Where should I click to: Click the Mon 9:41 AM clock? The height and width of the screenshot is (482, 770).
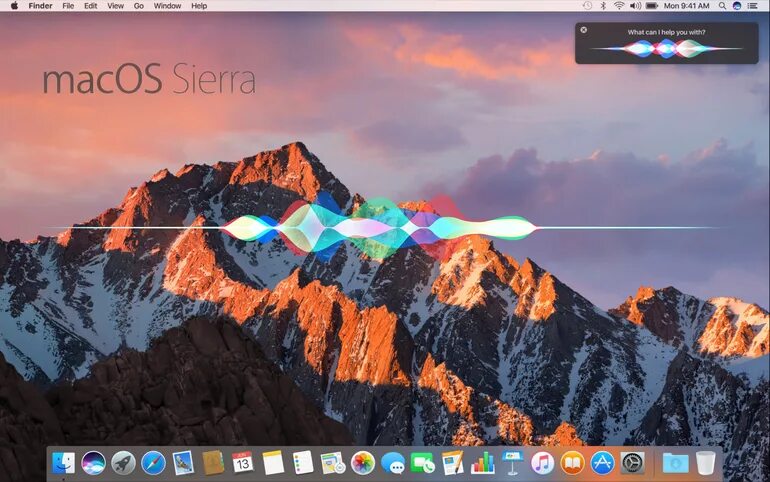click(687, 6)
